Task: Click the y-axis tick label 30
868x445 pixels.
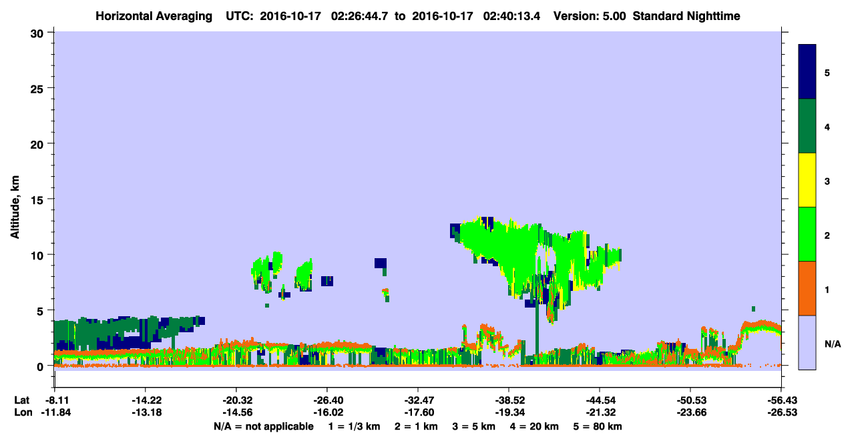Action: click(x=39, y=33)
